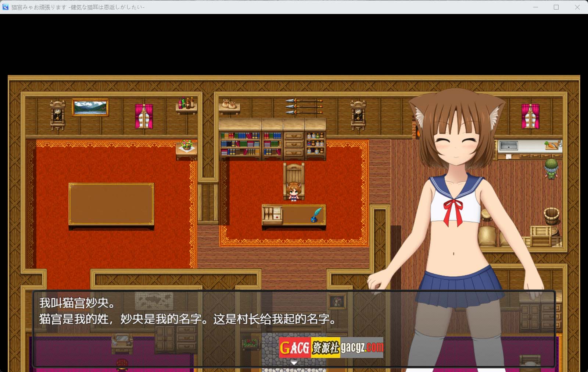This screenshot has height=372, width=588.
Task: Click the dialogue continue arrow
Action: (294, 363)
